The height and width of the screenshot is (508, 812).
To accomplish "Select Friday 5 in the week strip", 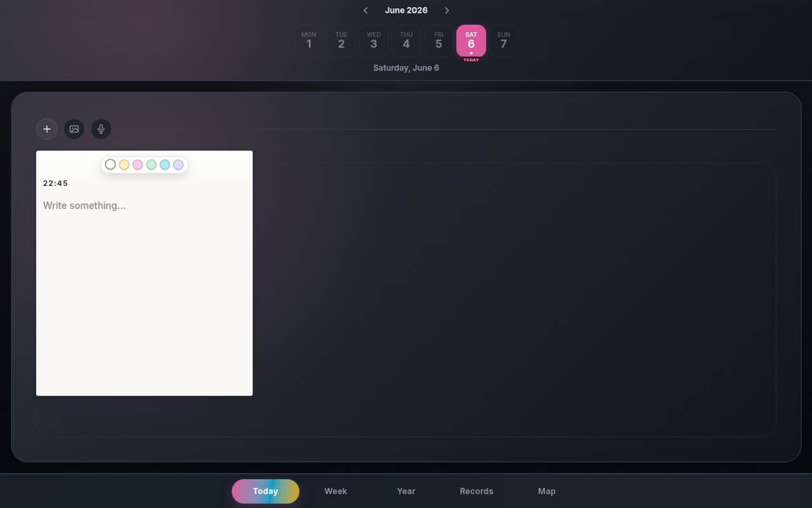I will 438,41.
